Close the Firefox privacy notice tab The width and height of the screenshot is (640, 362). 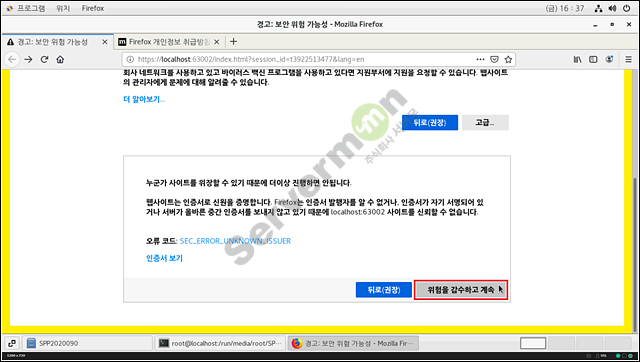click(x=217, y=42)
